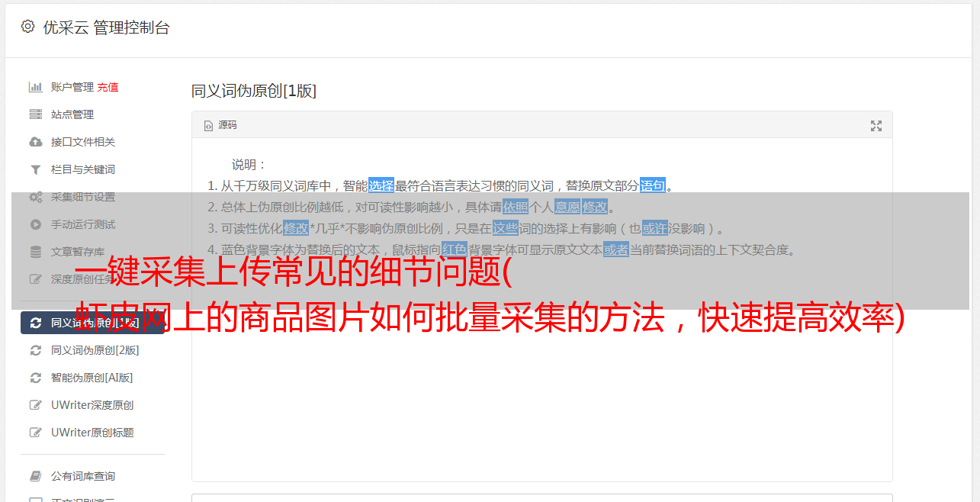Click the 公有词库查询 book icon
Image resolution: width=980 pixels, height=502 pixels.
[x=35, y=476]
